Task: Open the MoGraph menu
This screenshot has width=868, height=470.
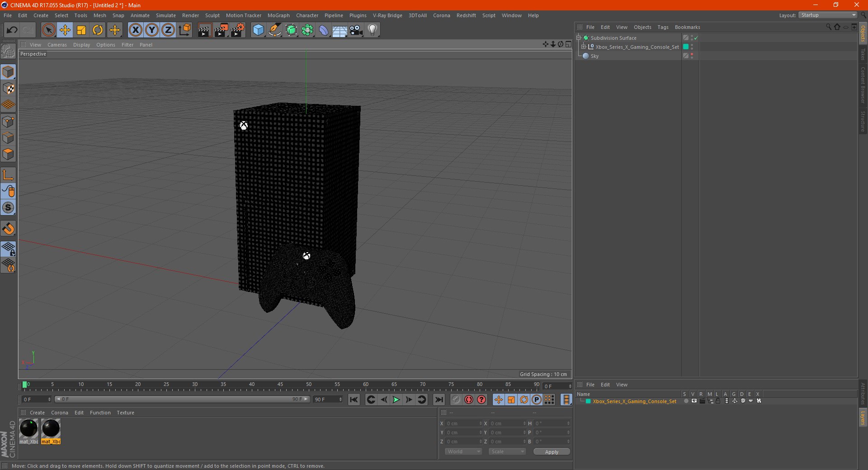Action: click(x=278, y=15)
